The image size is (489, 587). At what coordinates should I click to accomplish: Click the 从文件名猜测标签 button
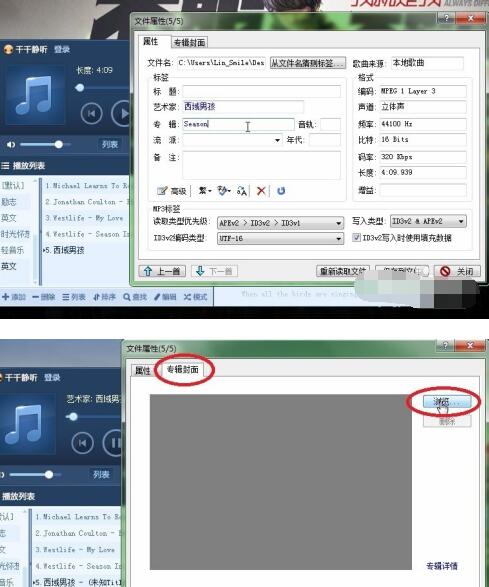[x=308, y=63]
